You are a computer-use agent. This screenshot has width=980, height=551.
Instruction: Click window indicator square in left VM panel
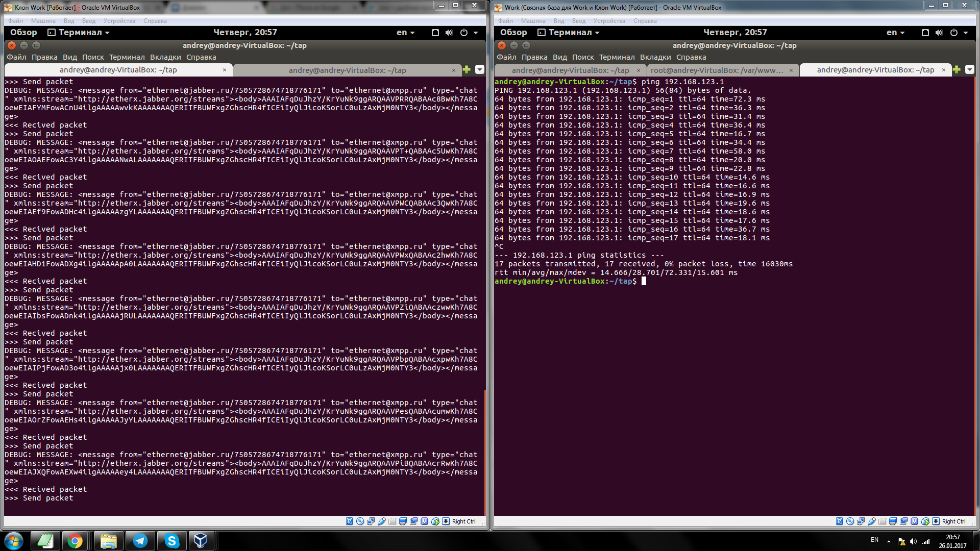[x=435, y=33]
